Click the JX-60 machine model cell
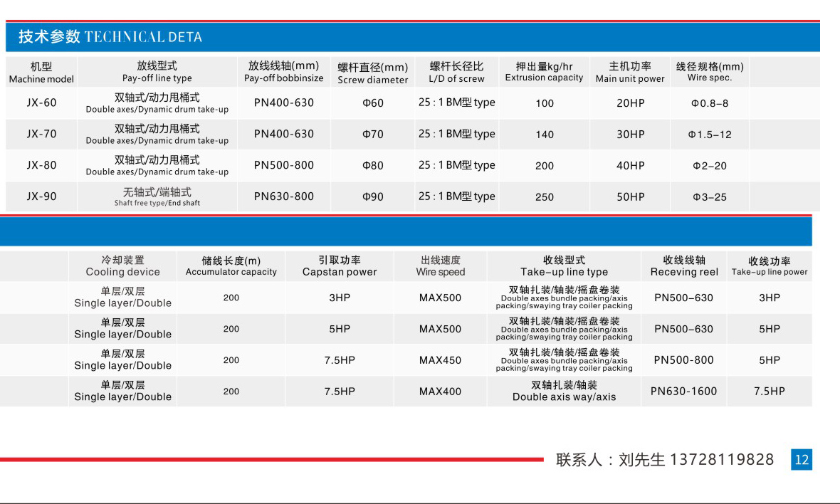Screen dimensions: 840x504 coord(41,103)
